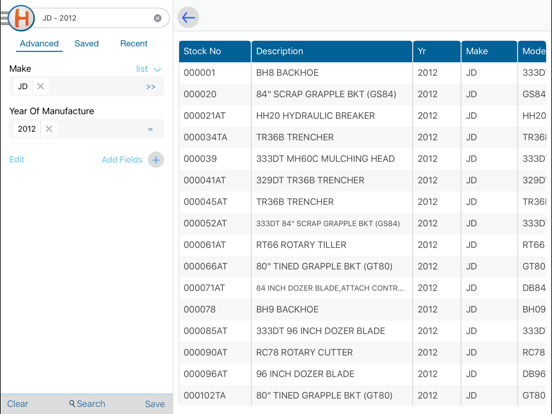This screenshot has width=552, height=414.
Task: Select stock number 000078
Action: [199, 309]
